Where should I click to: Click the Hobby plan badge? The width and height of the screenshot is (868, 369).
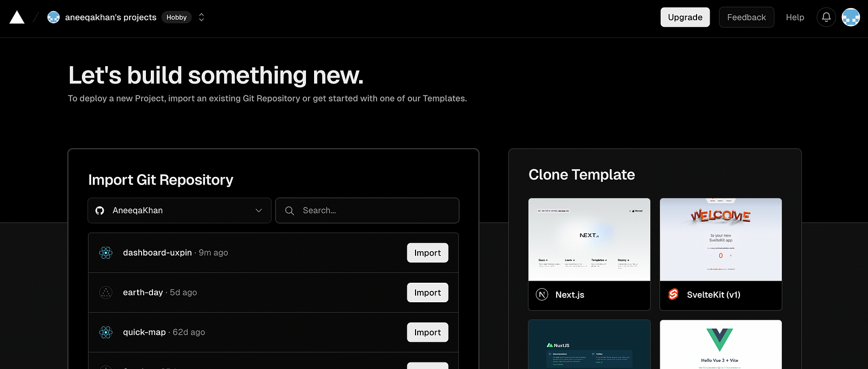[176, 17]
